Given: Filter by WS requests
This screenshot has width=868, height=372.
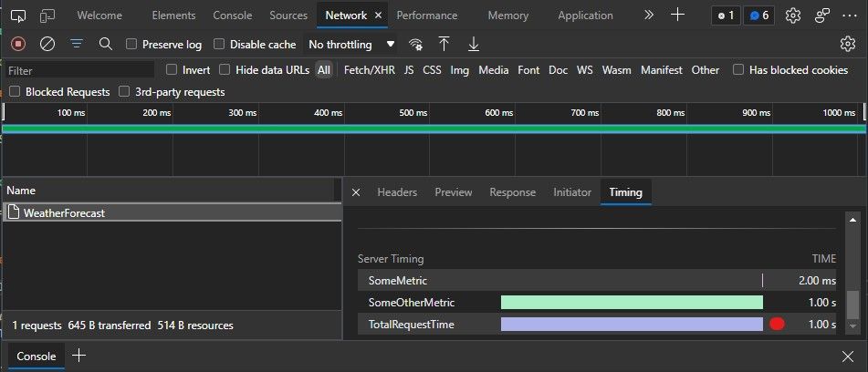Looking at the screenshot, I should pyautogui.click(x=584, y=69).
